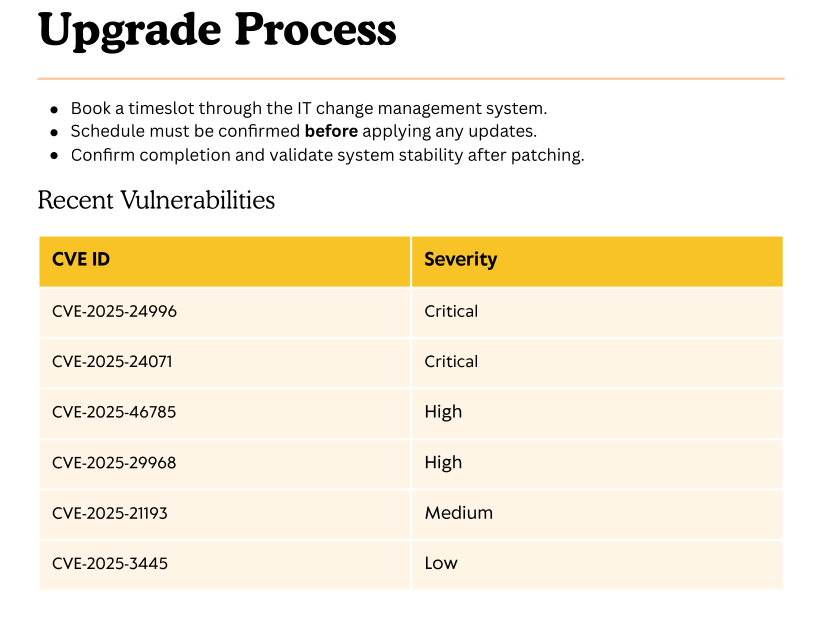Select the CVE-2025-24996 cell

click(114, 311)
